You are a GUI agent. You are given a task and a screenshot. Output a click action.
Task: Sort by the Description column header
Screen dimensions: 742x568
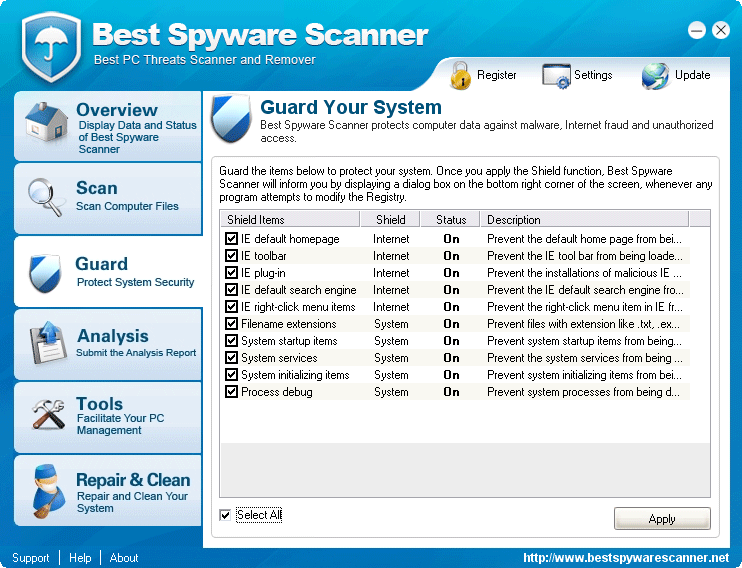click(585, 220)
